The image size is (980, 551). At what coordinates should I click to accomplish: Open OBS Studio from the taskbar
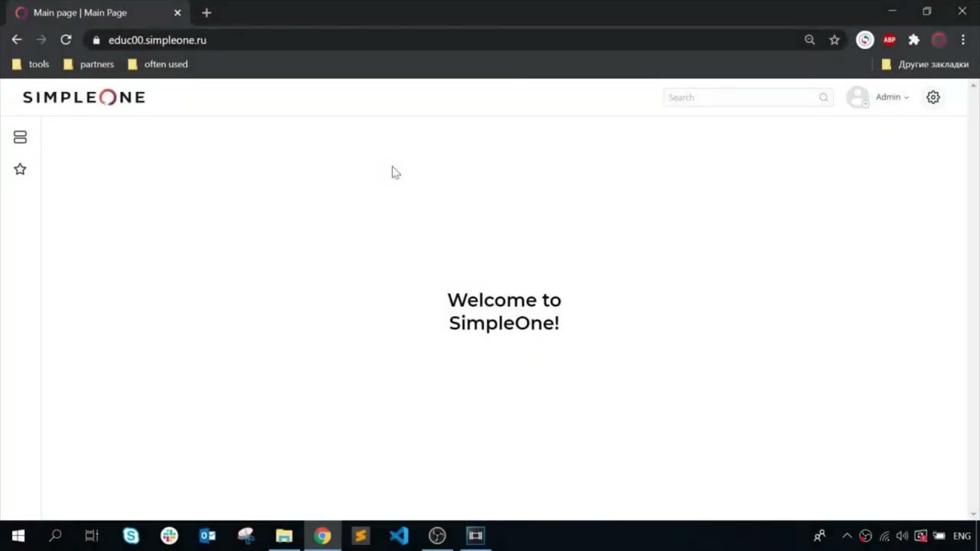(437, 536)
